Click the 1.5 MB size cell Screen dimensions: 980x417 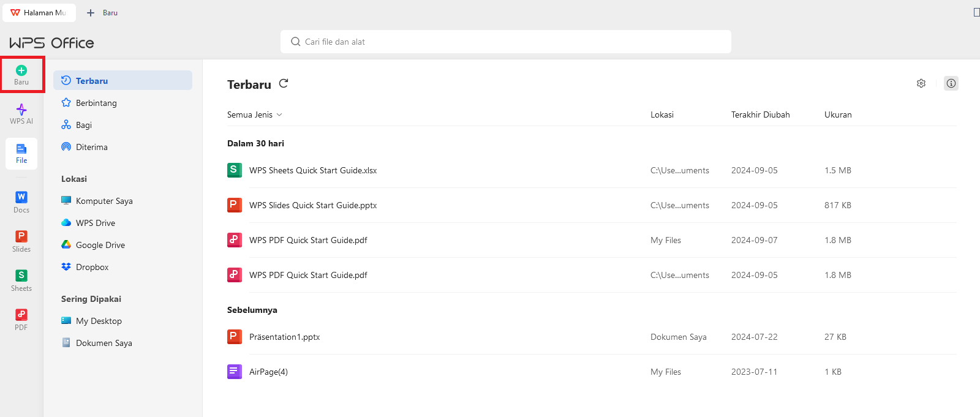click(x=838, y=170)
